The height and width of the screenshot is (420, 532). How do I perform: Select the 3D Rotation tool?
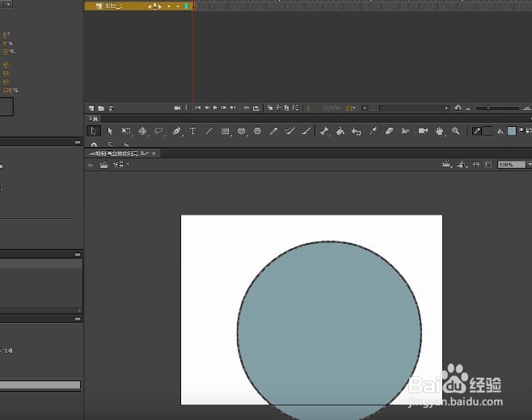click(142, 131)
